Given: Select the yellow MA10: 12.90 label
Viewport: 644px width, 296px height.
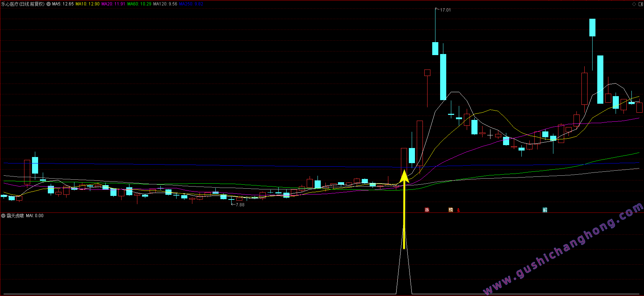Looking at the screenshot, I should click(x=87, y=4).
